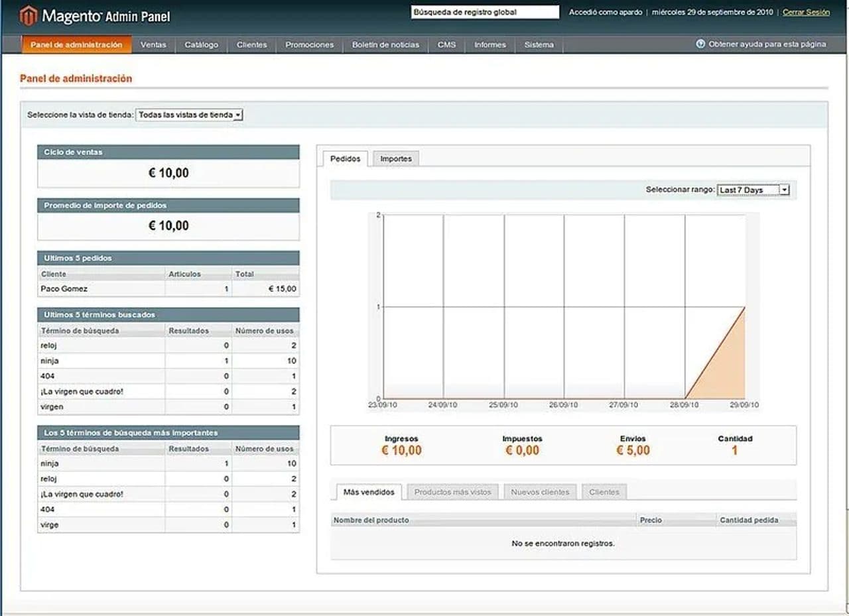Image resolution: width=849 pixels, height=616 pixels.
Task: Open the Ventas menu
Action: pyautogui.click(x=153, y=44)
